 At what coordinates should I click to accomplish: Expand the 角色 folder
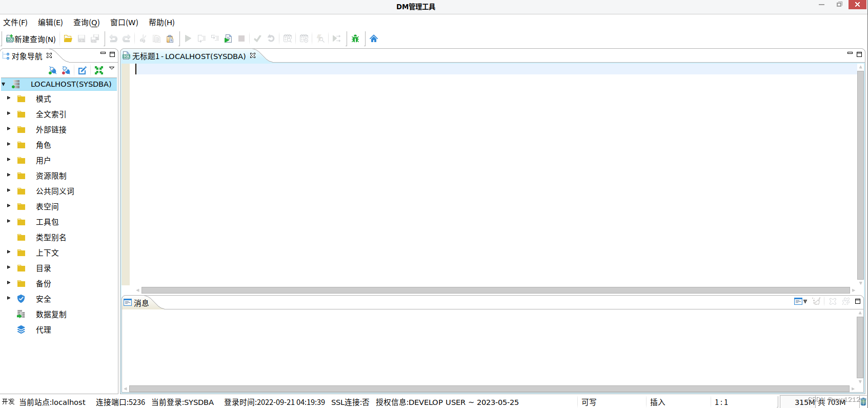point(9,144)
